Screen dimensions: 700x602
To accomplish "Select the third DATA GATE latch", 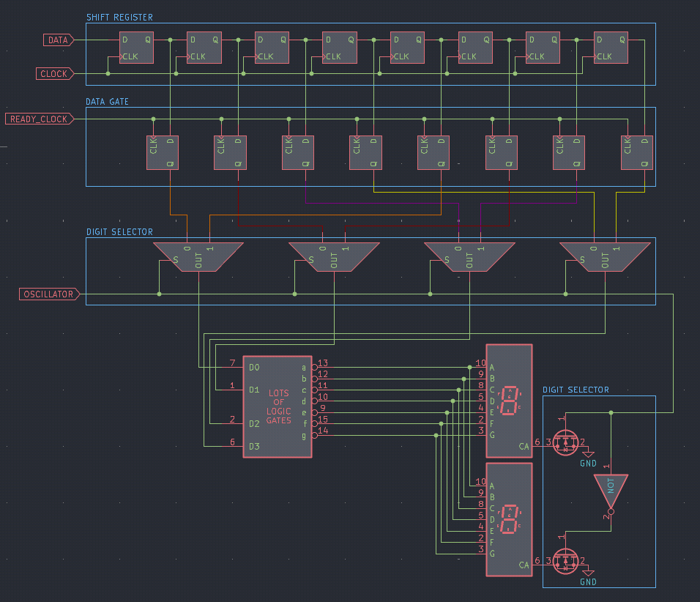I will click(x=298, y=153).
